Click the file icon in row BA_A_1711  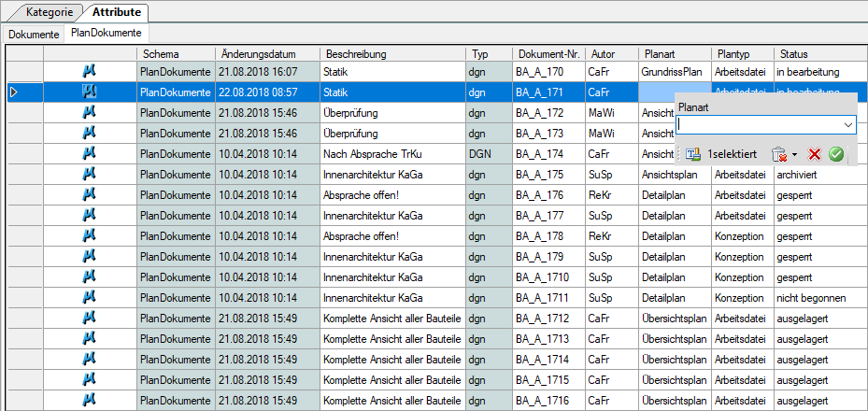[90, 298]
